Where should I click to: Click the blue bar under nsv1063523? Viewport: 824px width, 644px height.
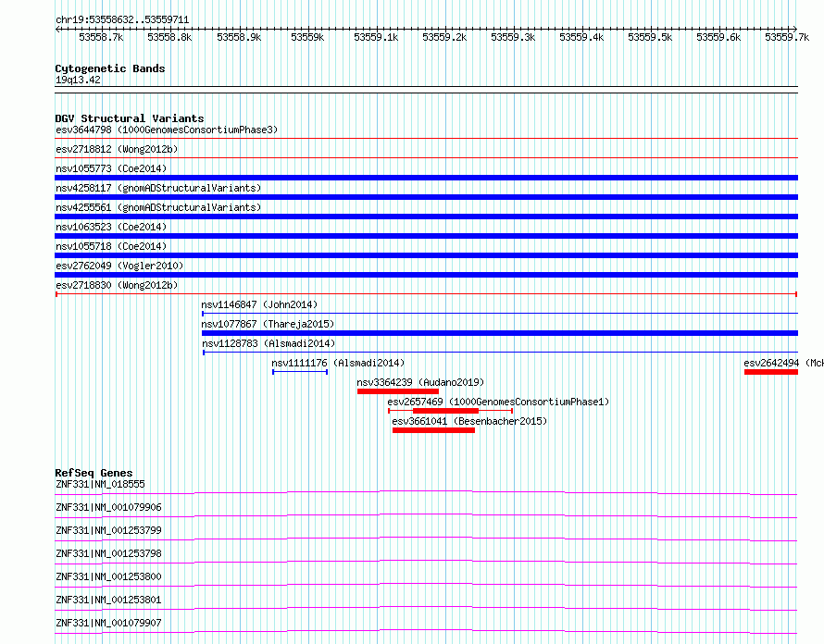click(x=426, y=236)
